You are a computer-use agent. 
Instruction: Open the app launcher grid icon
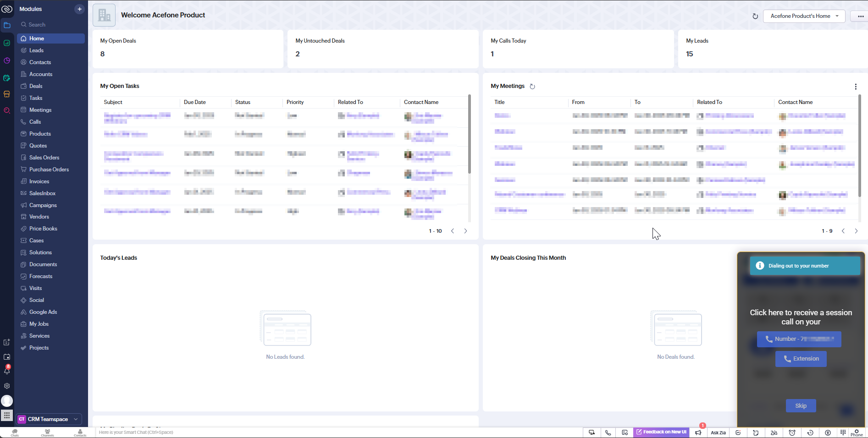pos(7,416)
